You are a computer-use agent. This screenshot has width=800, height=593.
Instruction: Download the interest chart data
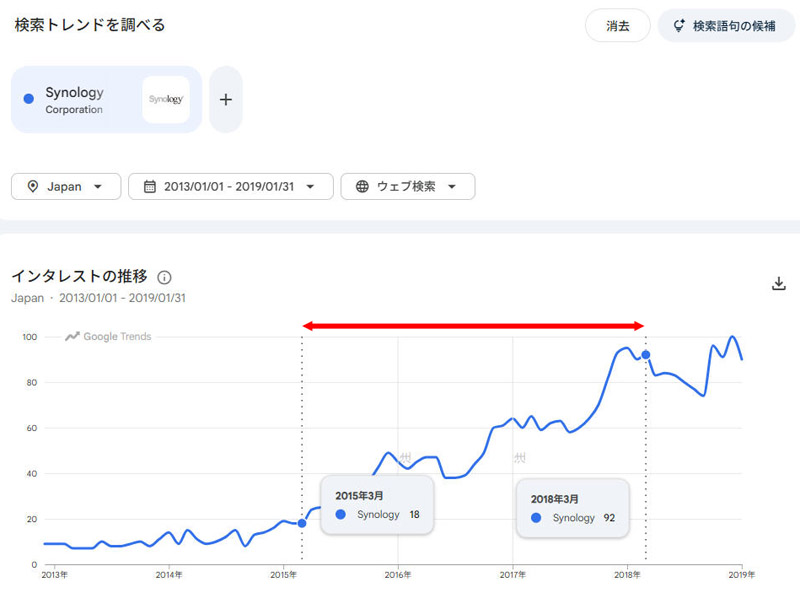pos(779,283)
